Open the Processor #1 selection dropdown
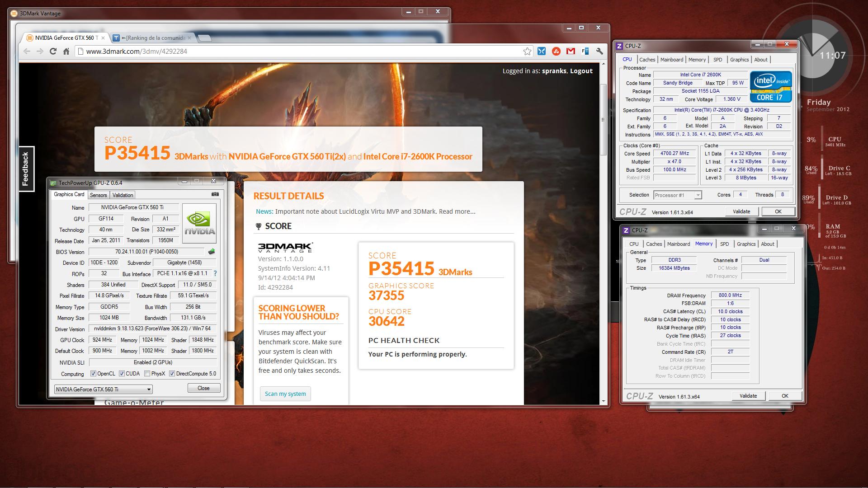 click(677, 195)
